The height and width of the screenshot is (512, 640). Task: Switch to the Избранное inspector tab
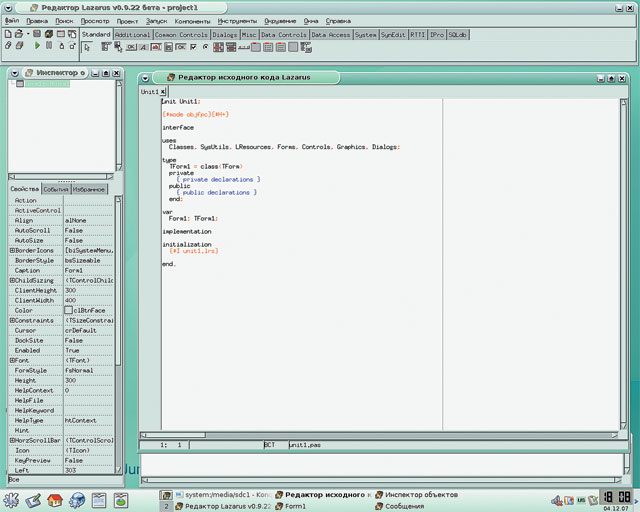pos(89,189)
